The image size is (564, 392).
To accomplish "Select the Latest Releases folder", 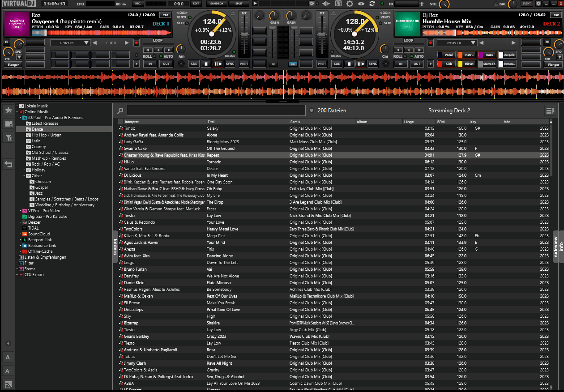I will 45,124.
